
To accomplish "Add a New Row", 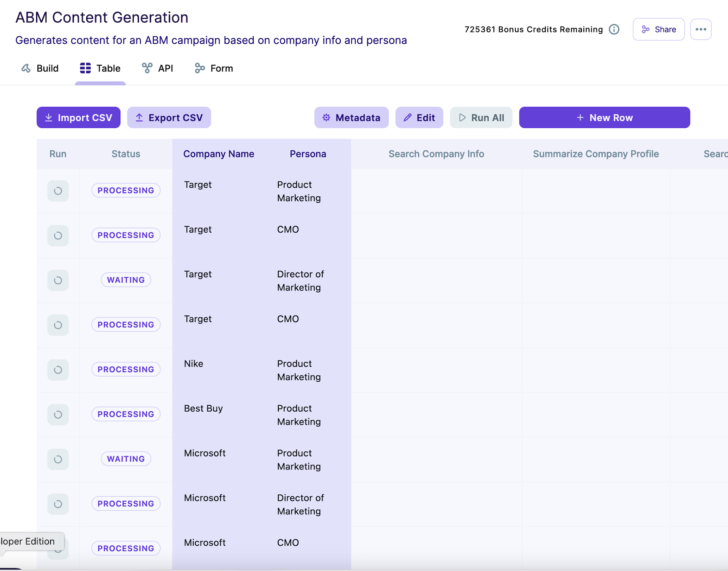I will pyautogui.click(x=604, y=118).
